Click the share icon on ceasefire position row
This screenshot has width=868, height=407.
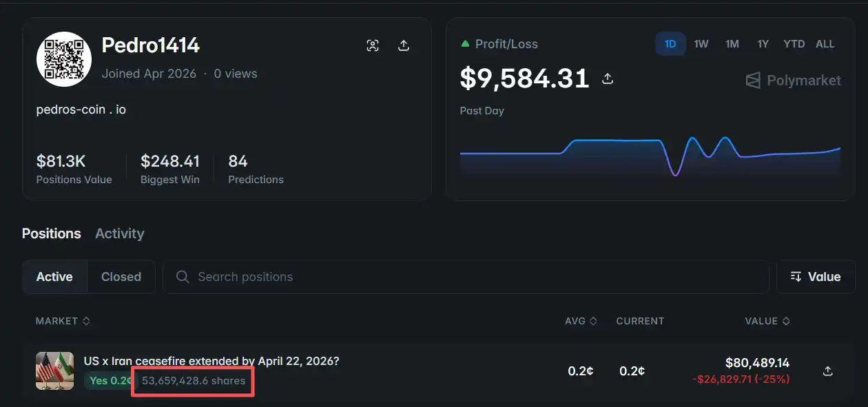[x=828, y=371]
